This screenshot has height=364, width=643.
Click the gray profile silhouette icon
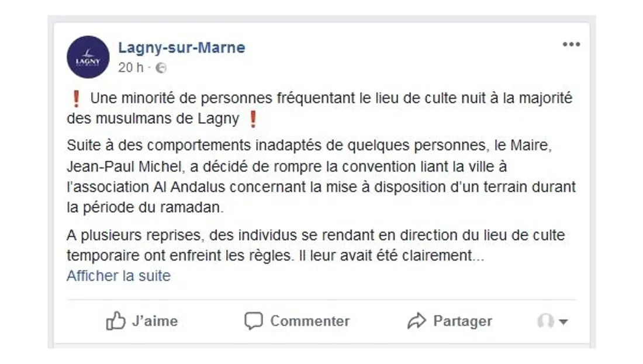coord(545,321)
